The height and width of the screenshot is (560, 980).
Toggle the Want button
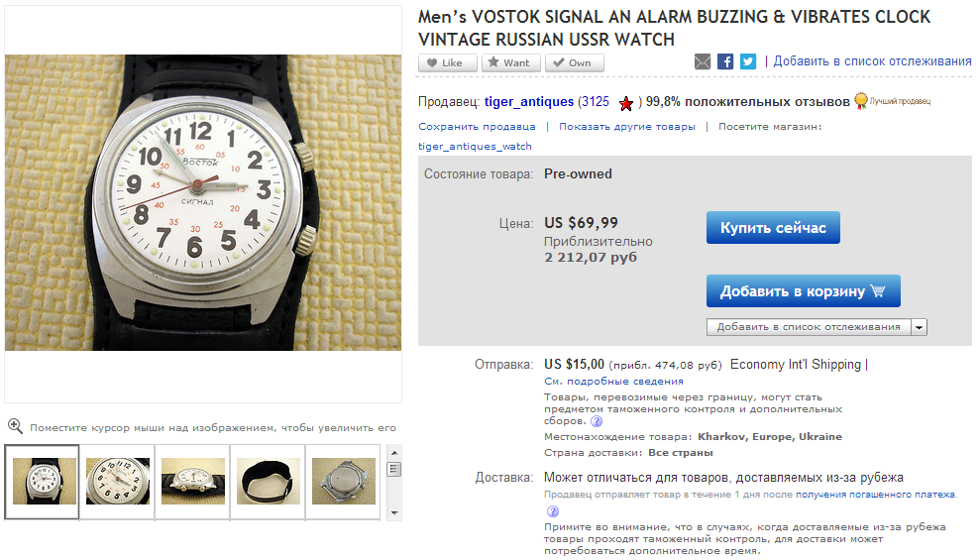coord(510,62)
